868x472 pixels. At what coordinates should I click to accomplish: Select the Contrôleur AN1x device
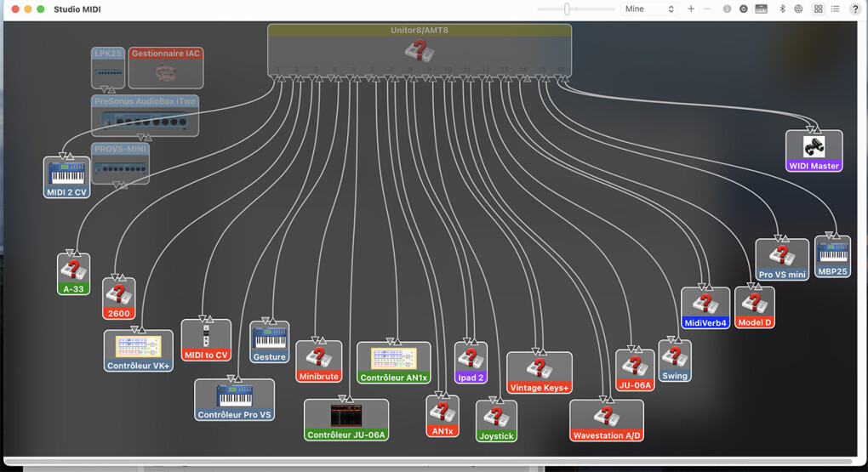coord(394,362)
